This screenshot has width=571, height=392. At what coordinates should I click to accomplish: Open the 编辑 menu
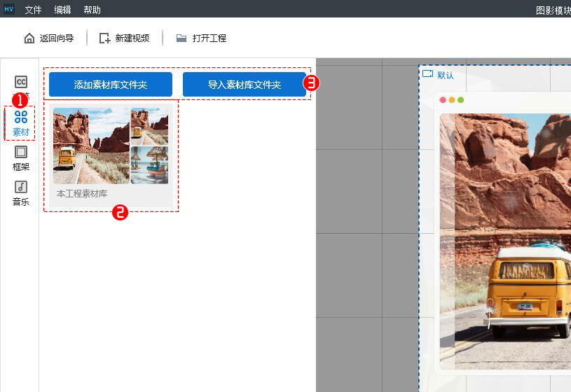(x=62, y=10)
